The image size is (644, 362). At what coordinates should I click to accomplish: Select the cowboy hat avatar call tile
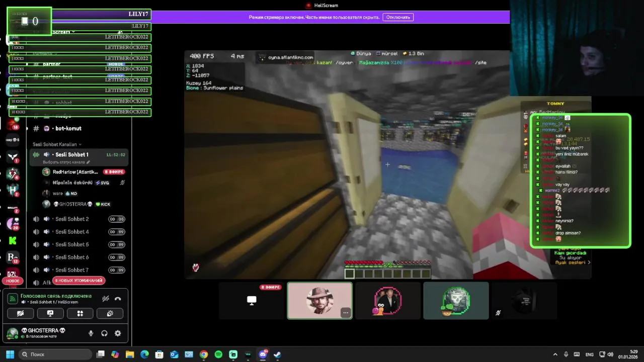[x=319, y=300]
